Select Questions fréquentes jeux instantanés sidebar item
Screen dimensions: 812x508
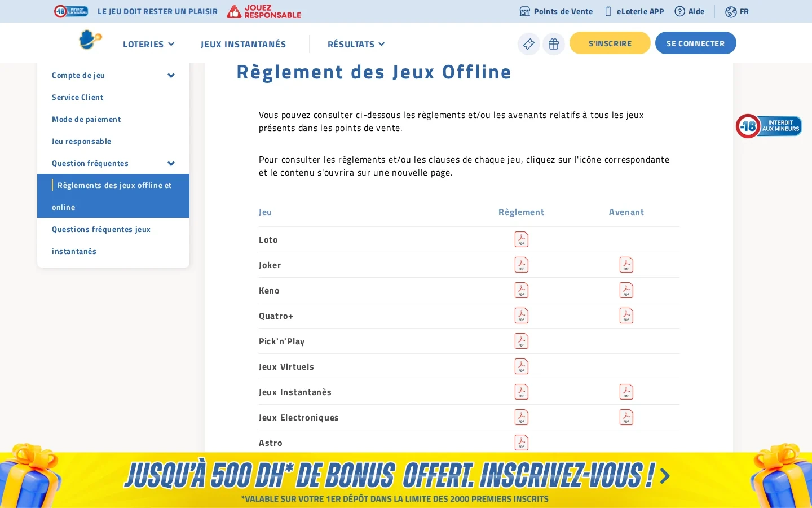[113, 240]
